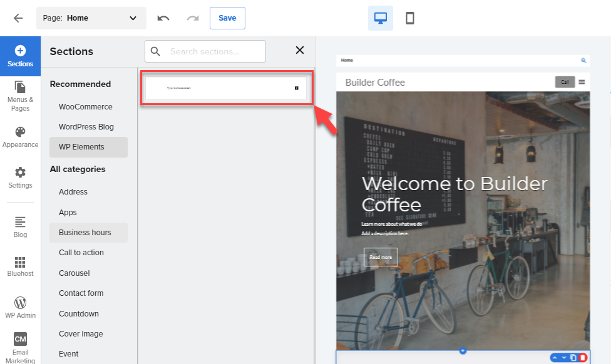Go back using the left arrow icon
611x364 pixels.
pyautogui.click(x=18, y=18)
